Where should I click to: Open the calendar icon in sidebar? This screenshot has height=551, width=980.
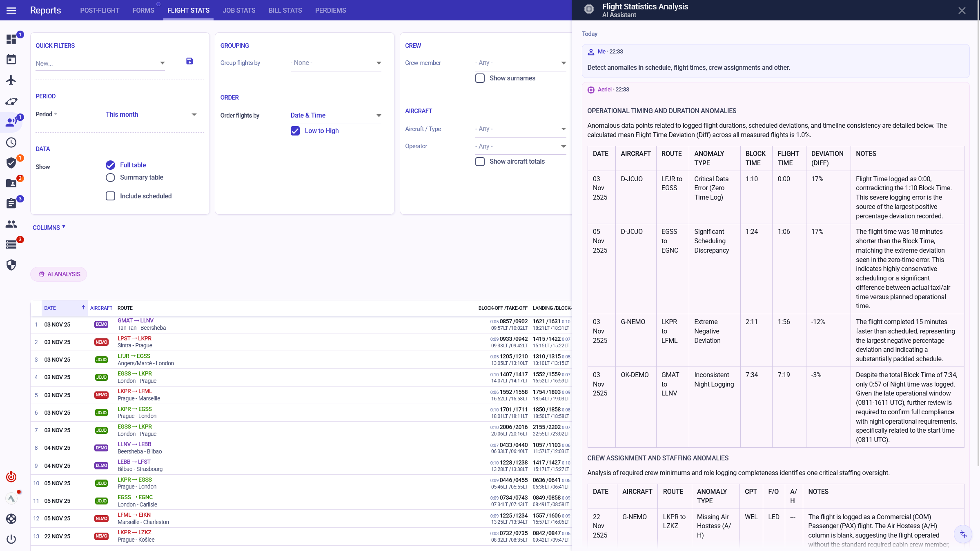point(11,60)
